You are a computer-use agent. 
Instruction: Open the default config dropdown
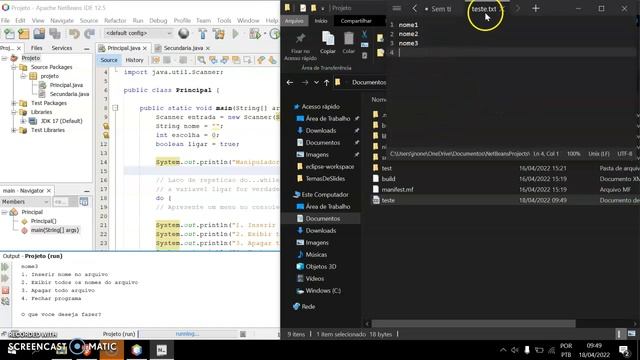[x=138, y=33]
